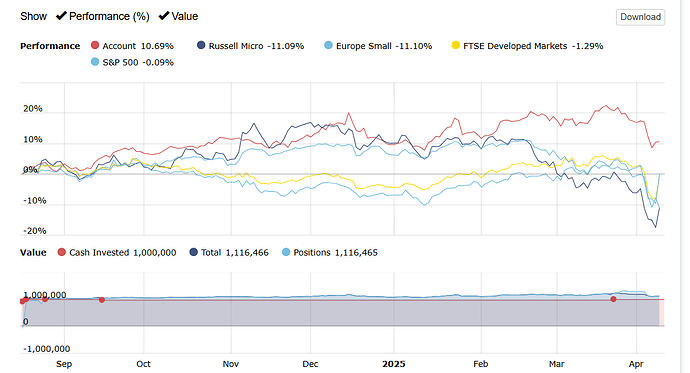Screen dimensions: 690x373
Task: Click FTSE Developed Markets -1.29% legend label
Action: click(533, 46)
